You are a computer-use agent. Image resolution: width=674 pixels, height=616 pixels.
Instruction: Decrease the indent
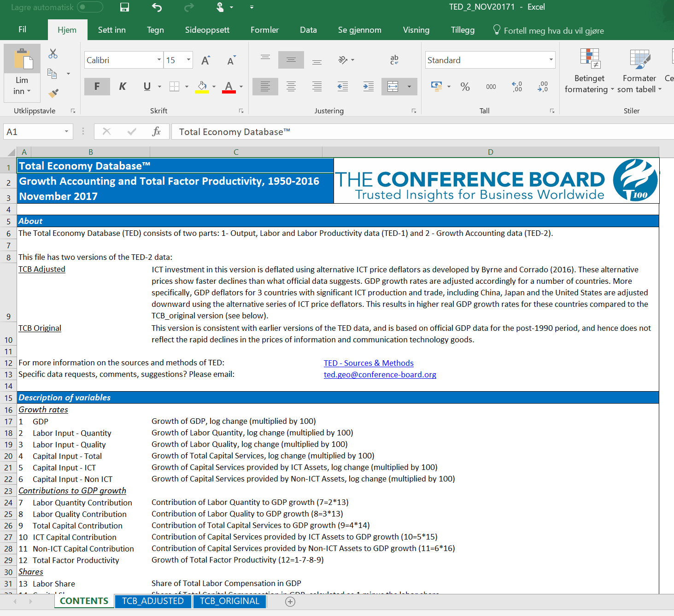(343, 87)
